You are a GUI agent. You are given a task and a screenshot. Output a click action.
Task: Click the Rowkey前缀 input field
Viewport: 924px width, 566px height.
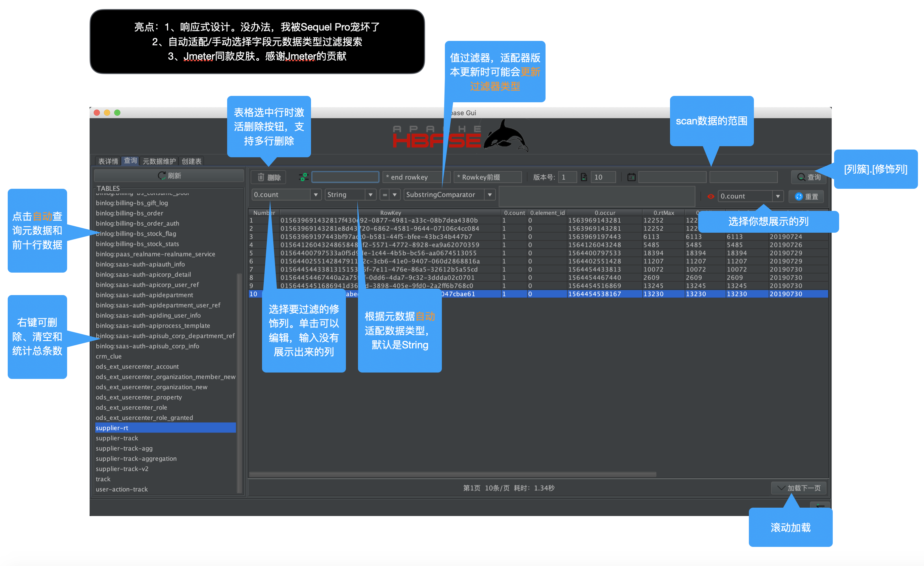tap(487, 177)
